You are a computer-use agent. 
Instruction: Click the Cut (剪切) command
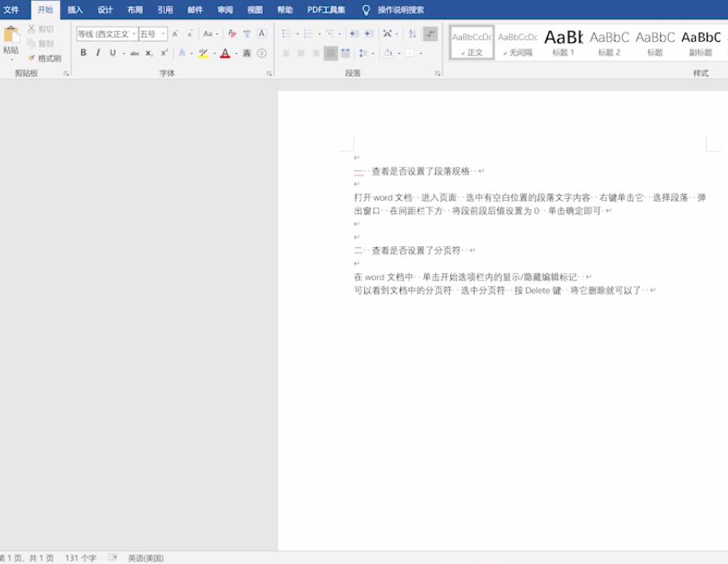(40, 28)
